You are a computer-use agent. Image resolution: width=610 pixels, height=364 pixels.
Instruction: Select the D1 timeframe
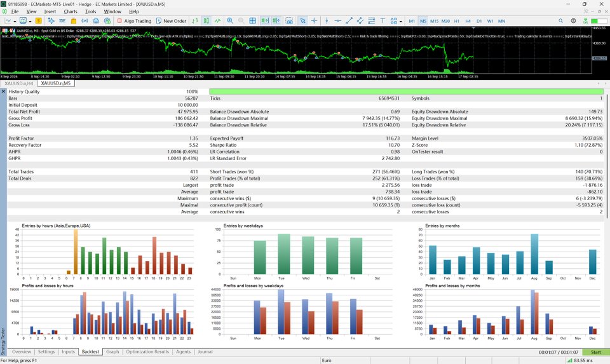coord(479,21)
